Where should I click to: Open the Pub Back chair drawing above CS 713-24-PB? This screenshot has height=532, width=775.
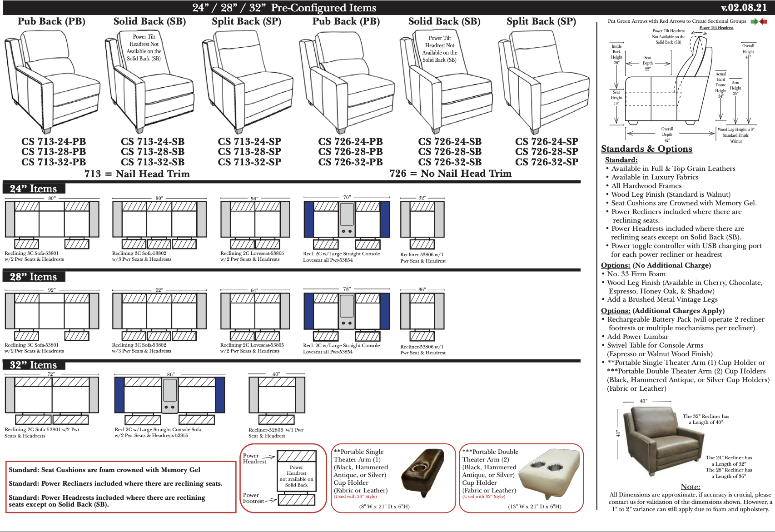point(51,82)
